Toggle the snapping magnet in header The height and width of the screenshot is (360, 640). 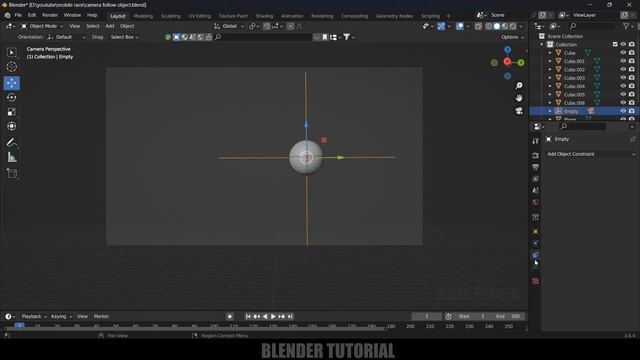pyautogui.click(x=267, y=26)
